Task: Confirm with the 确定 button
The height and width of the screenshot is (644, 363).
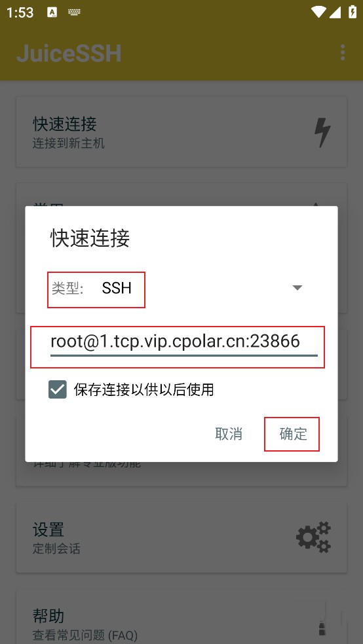Action: point(293,434)
